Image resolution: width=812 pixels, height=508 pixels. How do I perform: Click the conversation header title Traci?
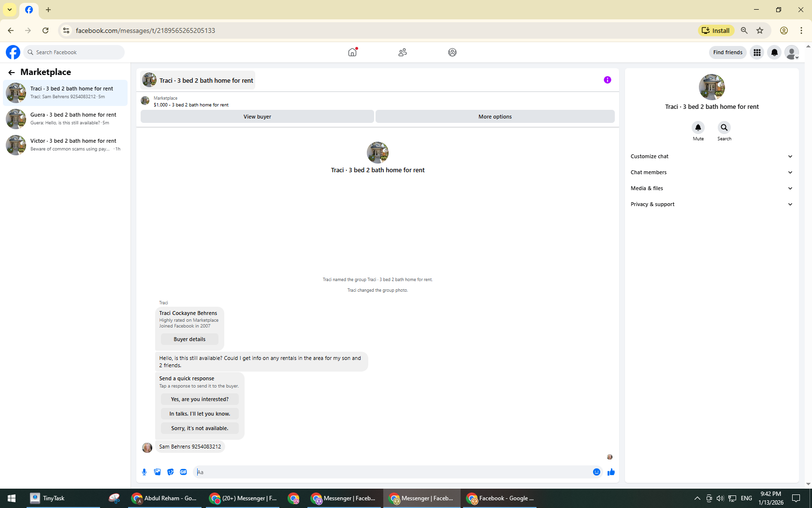click(206, 80)
